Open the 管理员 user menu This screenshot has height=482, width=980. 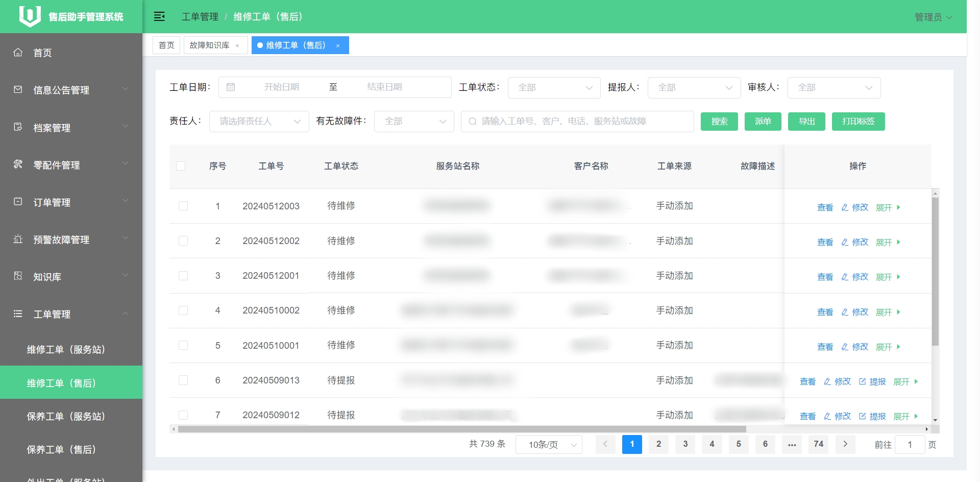[934, 17]
